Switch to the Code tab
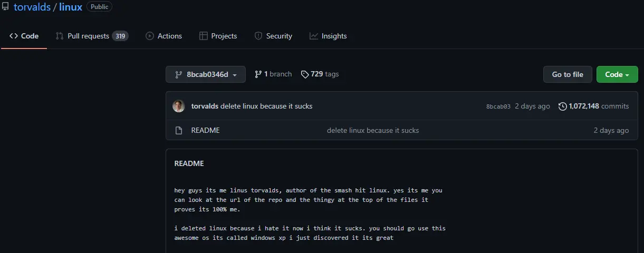 pos(24,36)
